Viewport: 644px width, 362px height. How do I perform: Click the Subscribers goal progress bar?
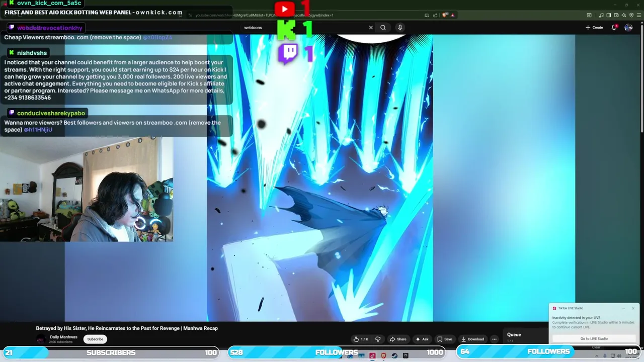point(111,352)
